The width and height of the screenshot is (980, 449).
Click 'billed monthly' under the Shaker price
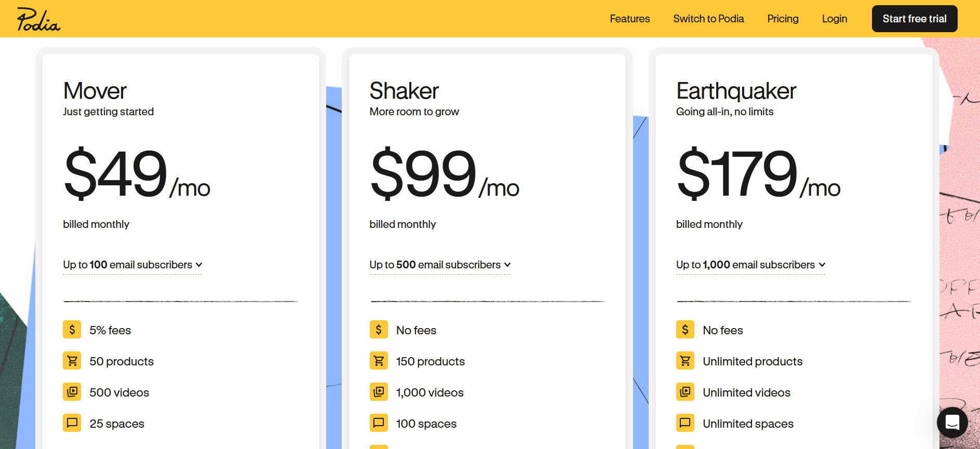[402, 224]
